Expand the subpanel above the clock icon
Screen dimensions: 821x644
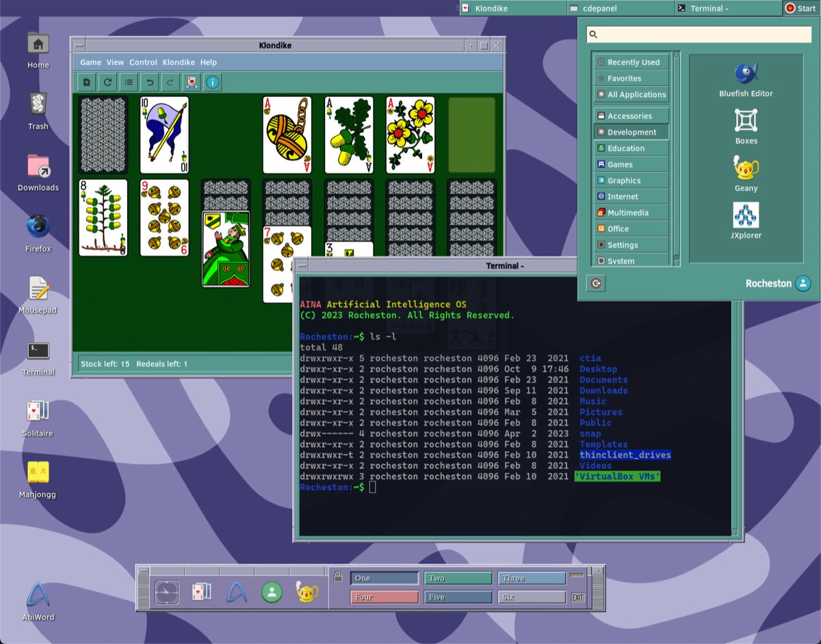pyautogui.click(x=166, y=570)
